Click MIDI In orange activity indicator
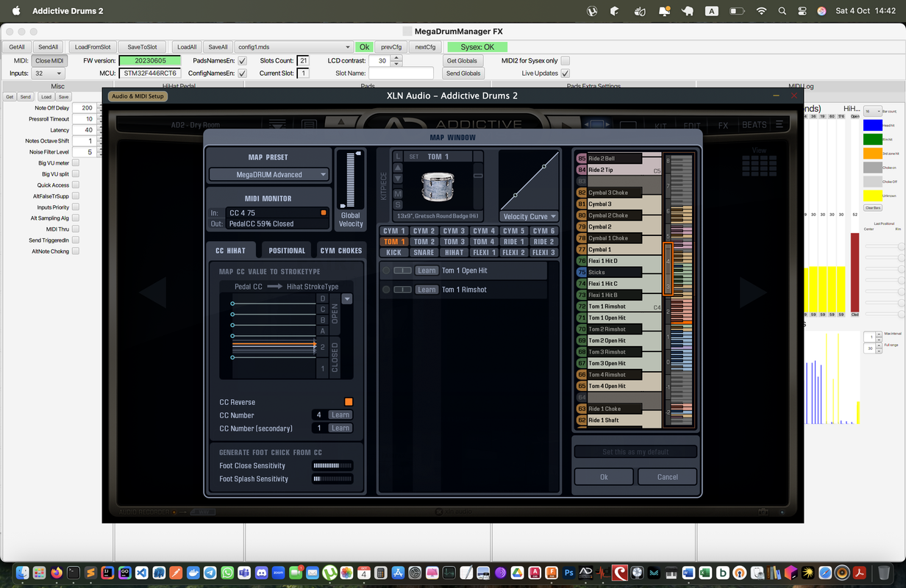The image size is (906, 588). pyautogui.click(x=323, y=213)
